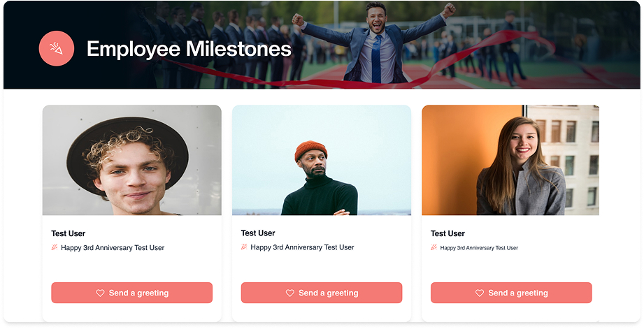The image size is (644, 329).
Task: Click the confetti icon in the hat man's card
Action: pyautogui.click(x=55, y=247)
